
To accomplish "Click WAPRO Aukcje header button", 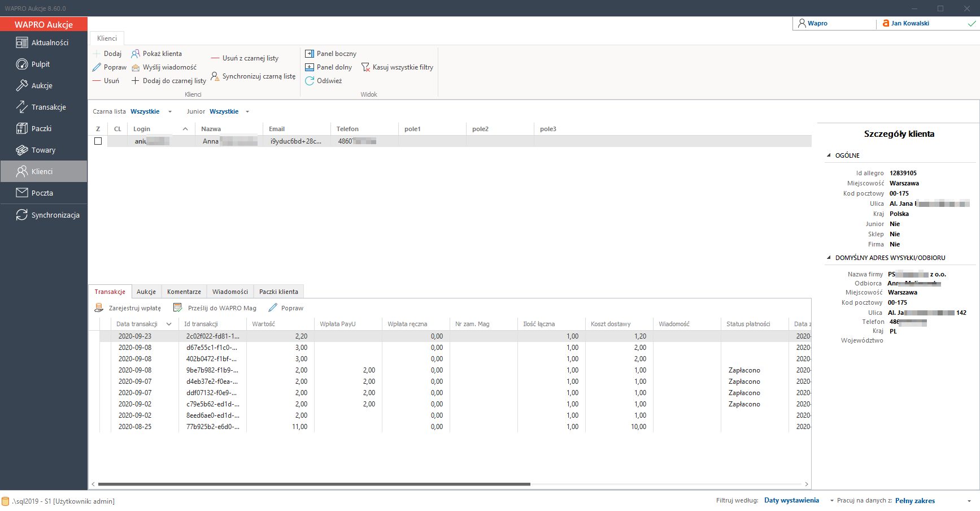I will tap(44, 24).
